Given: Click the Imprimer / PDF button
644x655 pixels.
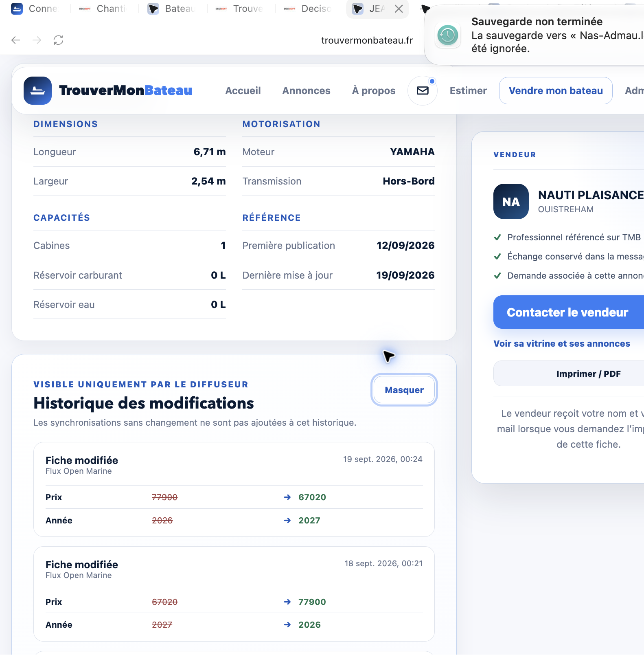Looking at the screenshot, I should click(x=588, y=374).
